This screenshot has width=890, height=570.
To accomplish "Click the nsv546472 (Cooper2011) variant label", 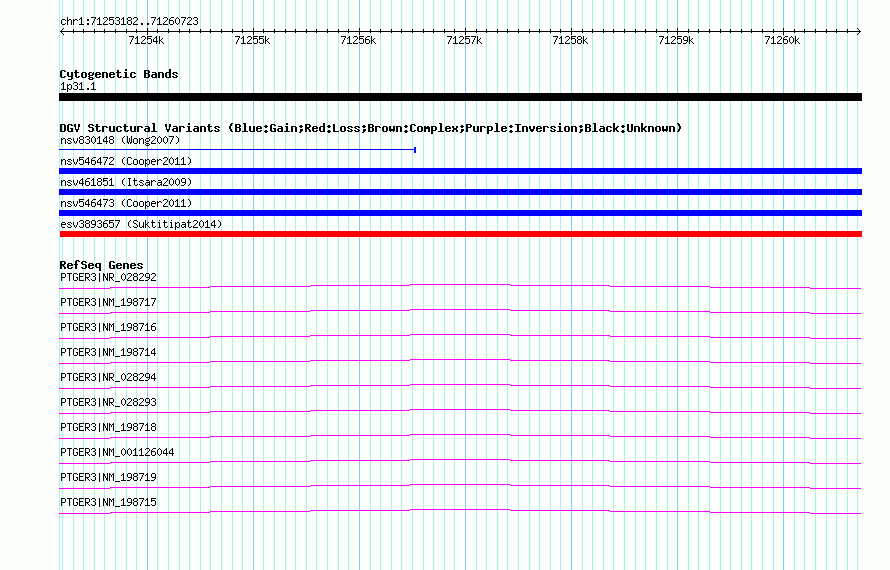I will point(126,161).
